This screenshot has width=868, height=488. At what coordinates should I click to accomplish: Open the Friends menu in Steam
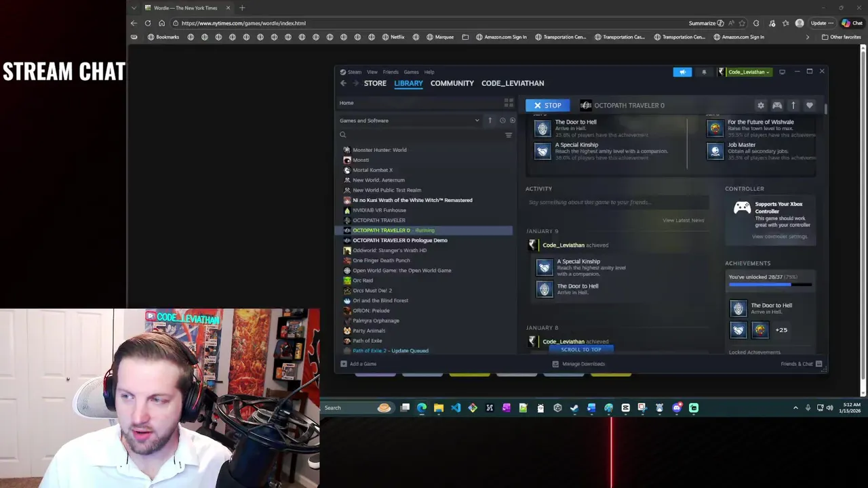tap(391, 72)
